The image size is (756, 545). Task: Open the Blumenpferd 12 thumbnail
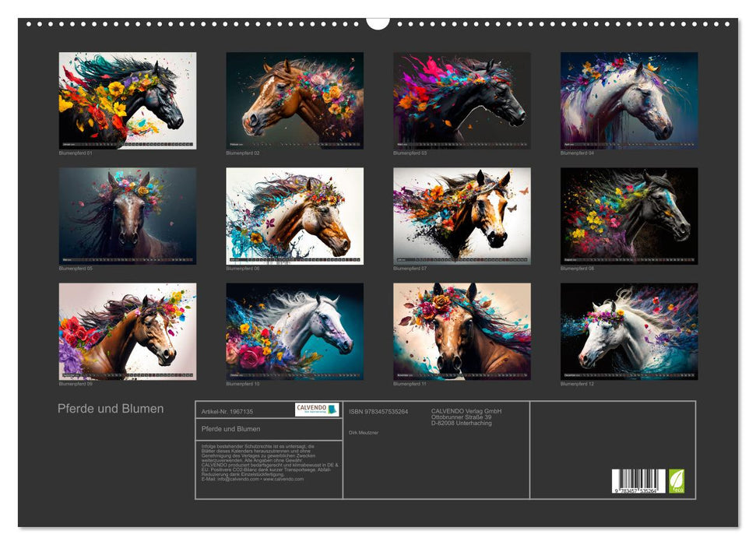(x=629, y=331)
